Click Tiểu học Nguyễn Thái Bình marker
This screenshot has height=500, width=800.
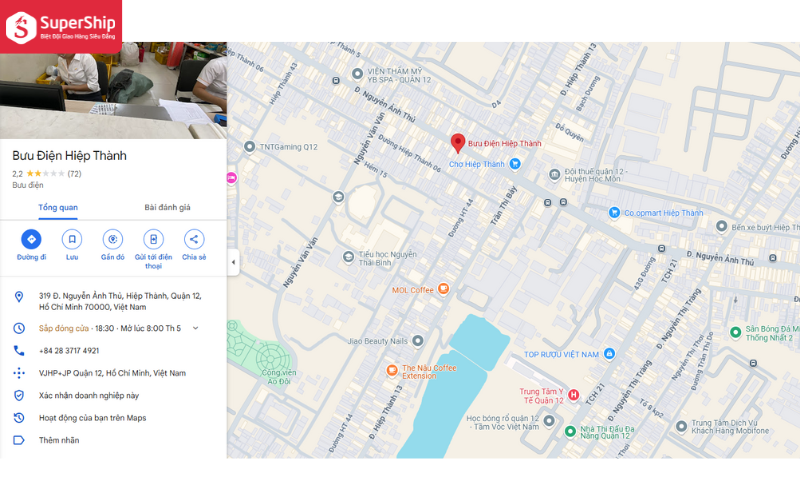(348, 257)
